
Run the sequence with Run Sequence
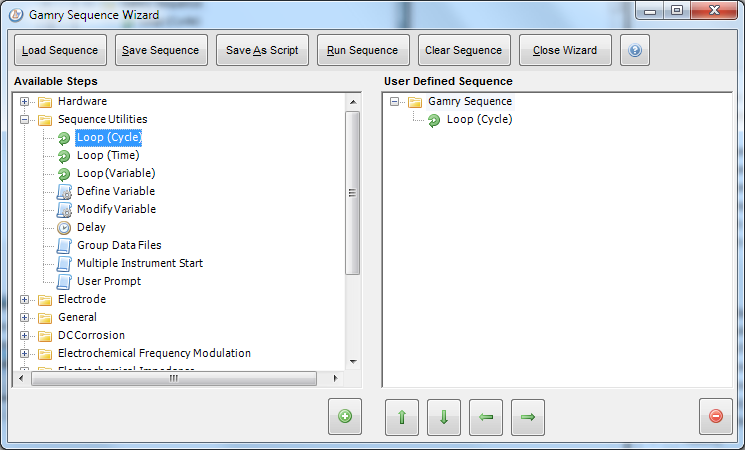363,50
